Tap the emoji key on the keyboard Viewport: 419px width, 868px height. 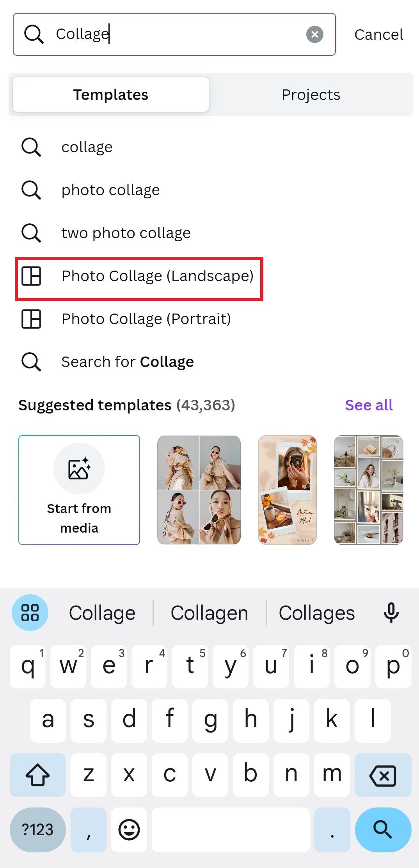(129, 830)
